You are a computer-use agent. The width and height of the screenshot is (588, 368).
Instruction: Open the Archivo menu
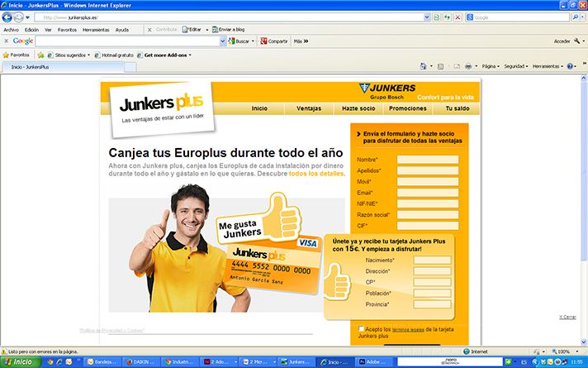point(12,30)
